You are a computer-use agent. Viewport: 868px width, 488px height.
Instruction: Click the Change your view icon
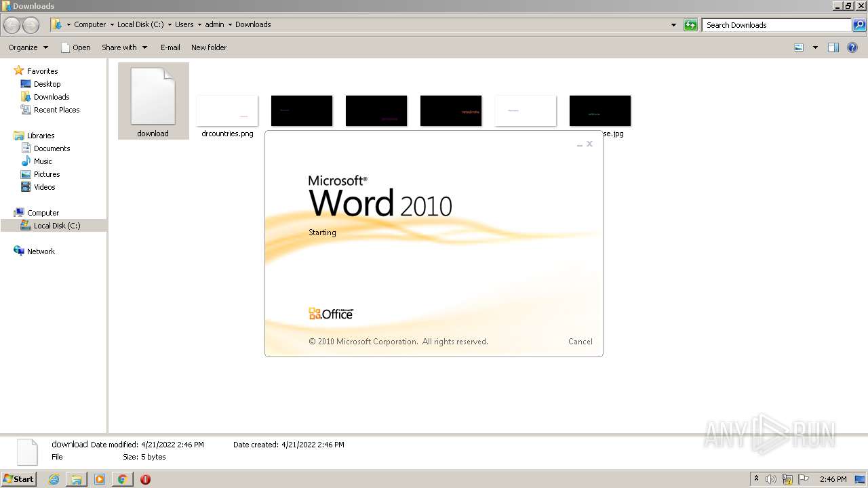point(799,47)
